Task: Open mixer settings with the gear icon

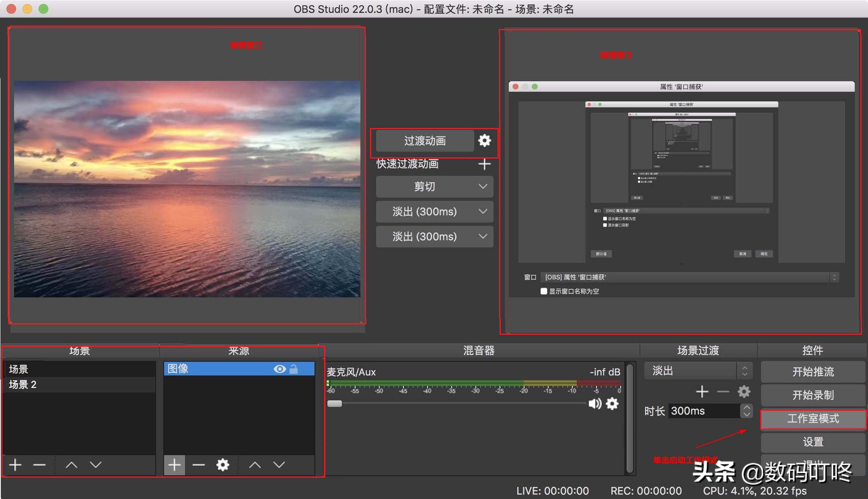Action: click(612, 404)
